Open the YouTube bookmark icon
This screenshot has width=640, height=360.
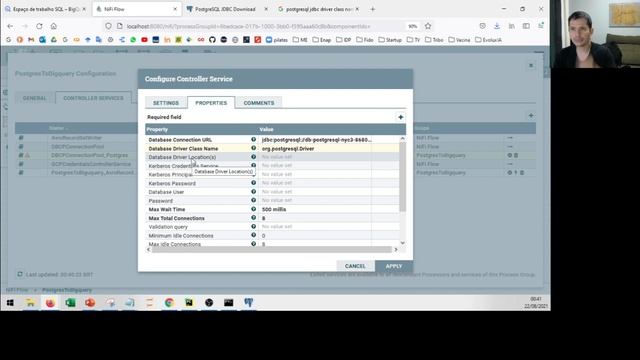tap(144, 40)
